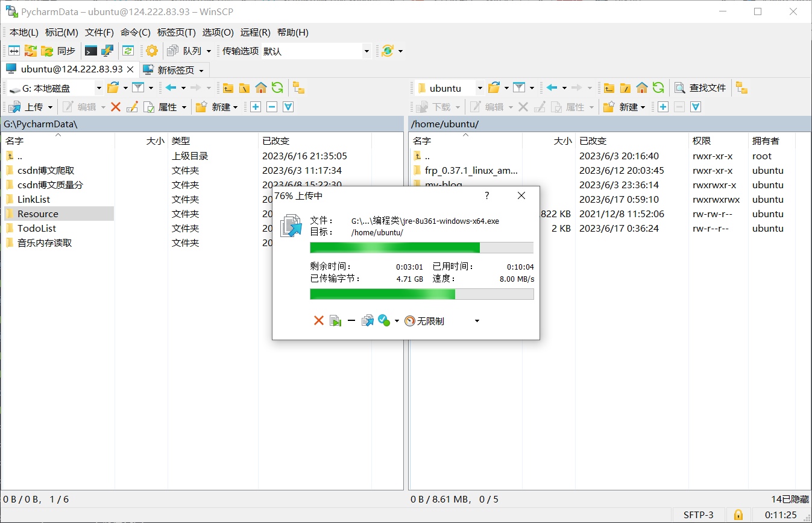This screenshot has height=523, width=812.
Task: Toggle the 队列 queue button
Action: 185,51
